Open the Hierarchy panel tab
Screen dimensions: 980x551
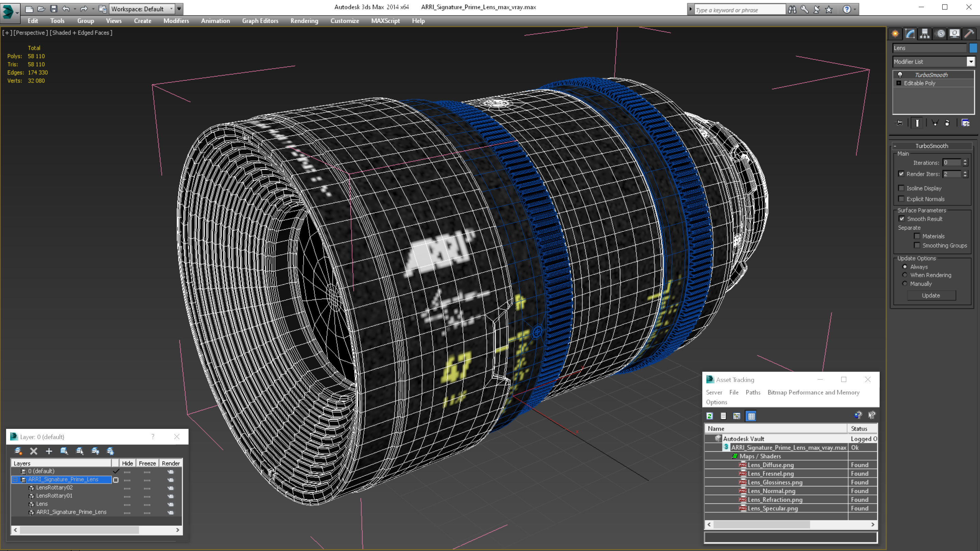coord(925,34)
